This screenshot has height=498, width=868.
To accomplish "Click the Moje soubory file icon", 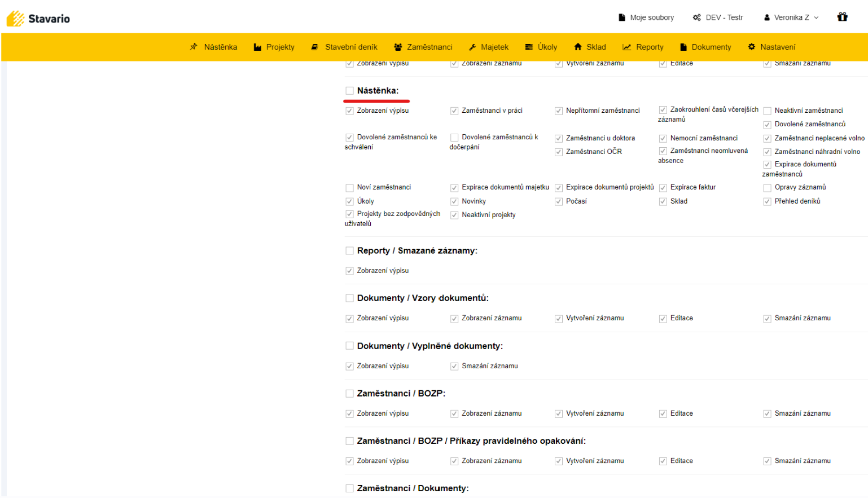I will tap(621, 17).
